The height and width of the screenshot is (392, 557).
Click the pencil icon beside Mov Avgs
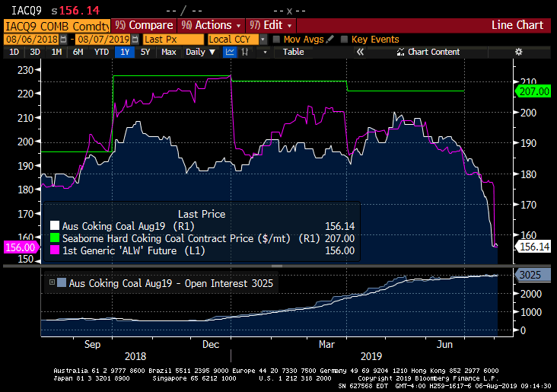click(x=329, y=39)
